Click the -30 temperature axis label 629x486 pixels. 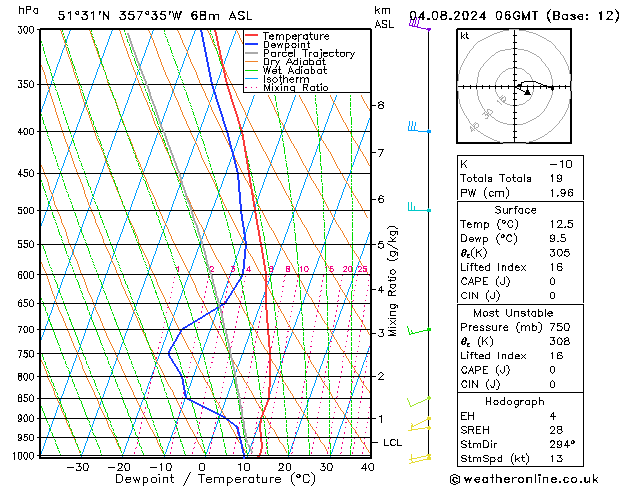(77, 467)
